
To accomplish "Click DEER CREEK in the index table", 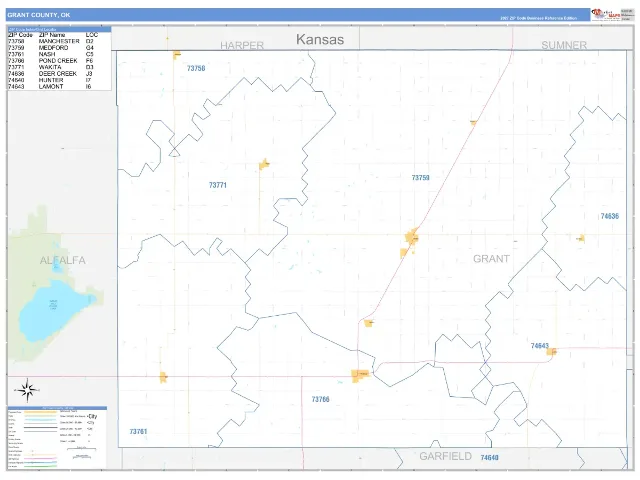I will click(58, 74).
